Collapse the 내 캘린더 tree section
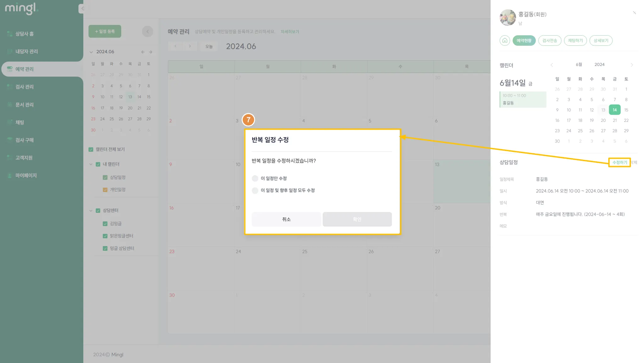The width and height of the screenshot is (644, 363). pyautogui.click(x=91, y=164)
